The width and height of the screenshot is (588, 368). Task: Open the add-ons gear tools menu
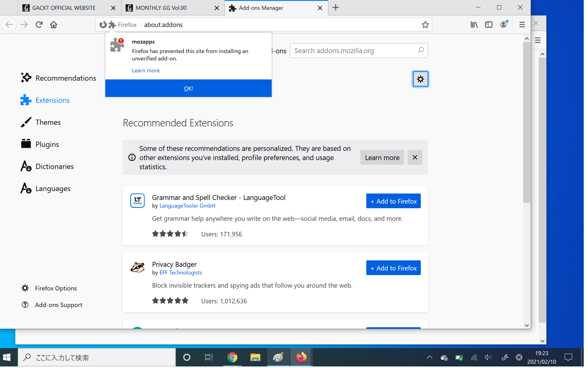(420, 79)
